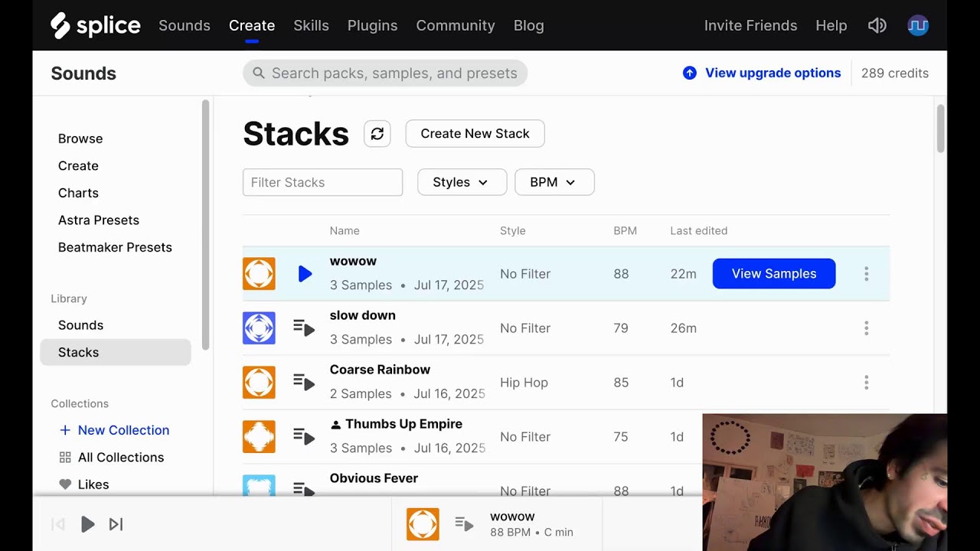This screenshot has height=551, width=980.
Task: Open the user profile avatar
Action: 918,25
